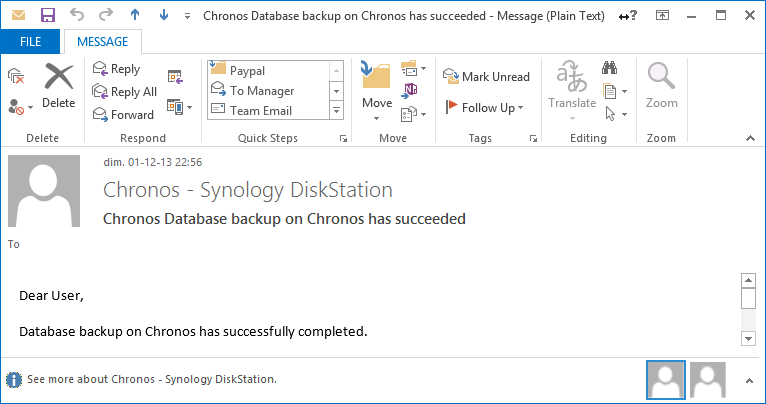Open the Move dropdown arrow
This screenshot has width=766, height=404.
pos(377,118)
